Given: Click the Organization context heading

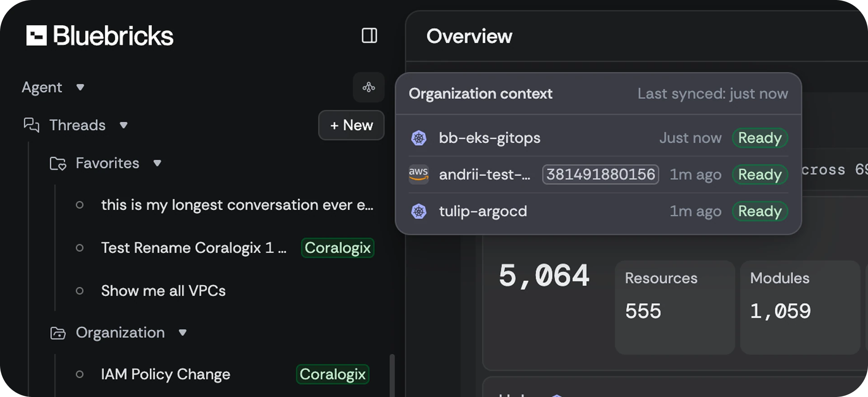Looking at the screenshot, I should tap(481, 93).
